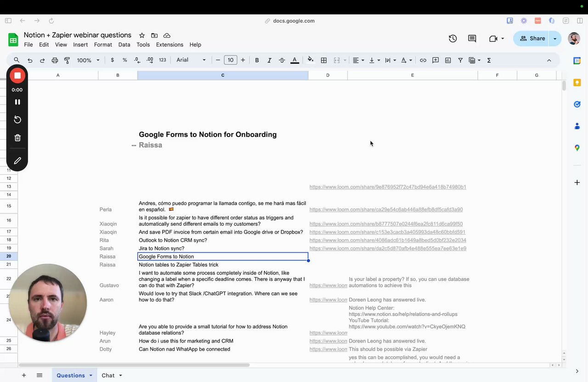The width and height of the screenshot is (588, 382).
Task: Click the add sheet plus button
Action: (x=24, y=375)
